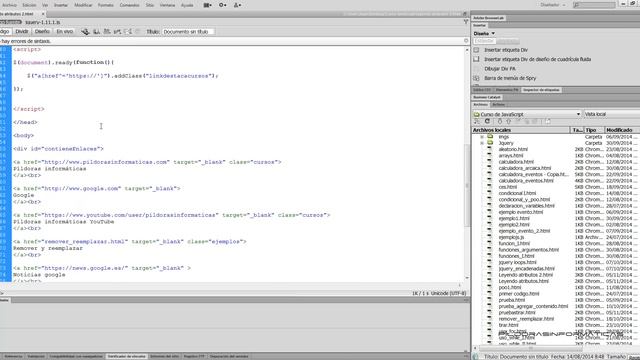Switch to Inspector de etiquetas tab
The width and height of the screenshot is (640, 360).
pos(541,90)
